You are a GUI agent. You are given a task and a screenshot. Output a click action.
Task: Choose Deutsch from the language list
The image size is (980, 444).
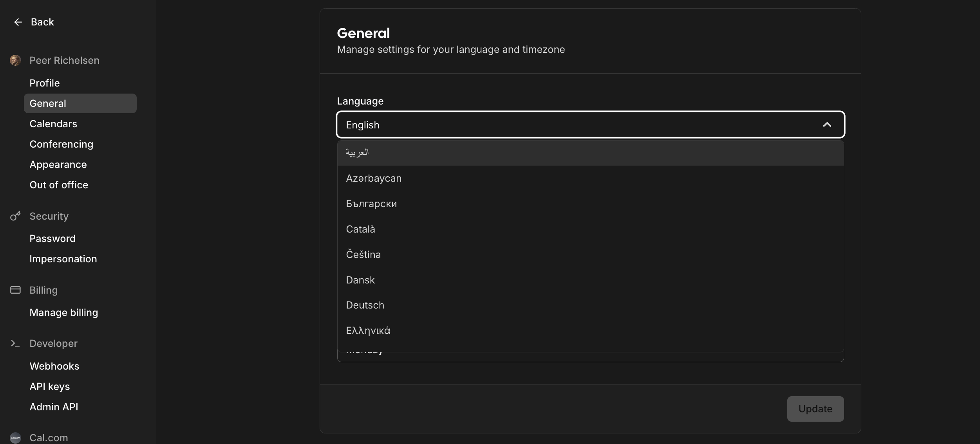click(x=590, y=305)
